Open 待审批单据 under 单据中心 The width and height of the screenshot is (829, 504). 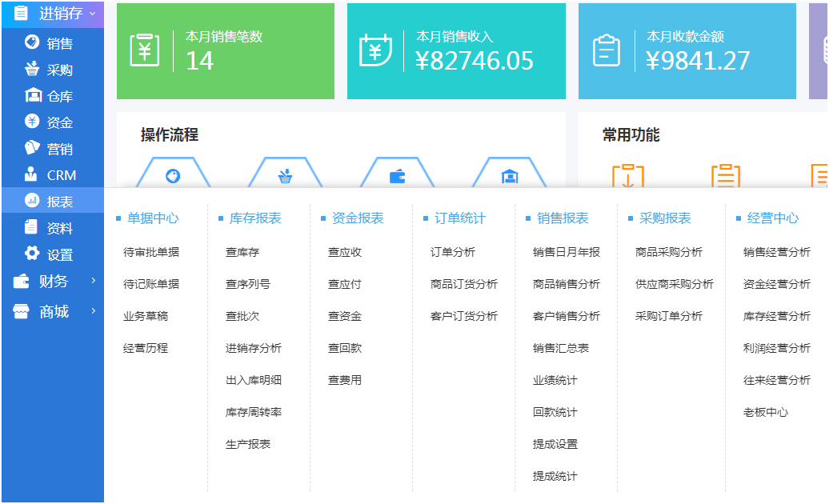(x=151, y=252)
